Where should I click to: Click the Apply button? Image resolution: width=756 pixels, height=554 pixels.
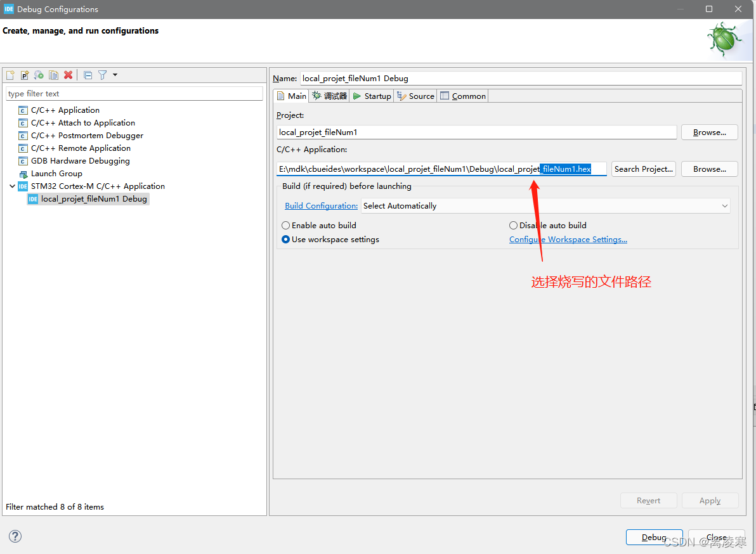[710, 501]
